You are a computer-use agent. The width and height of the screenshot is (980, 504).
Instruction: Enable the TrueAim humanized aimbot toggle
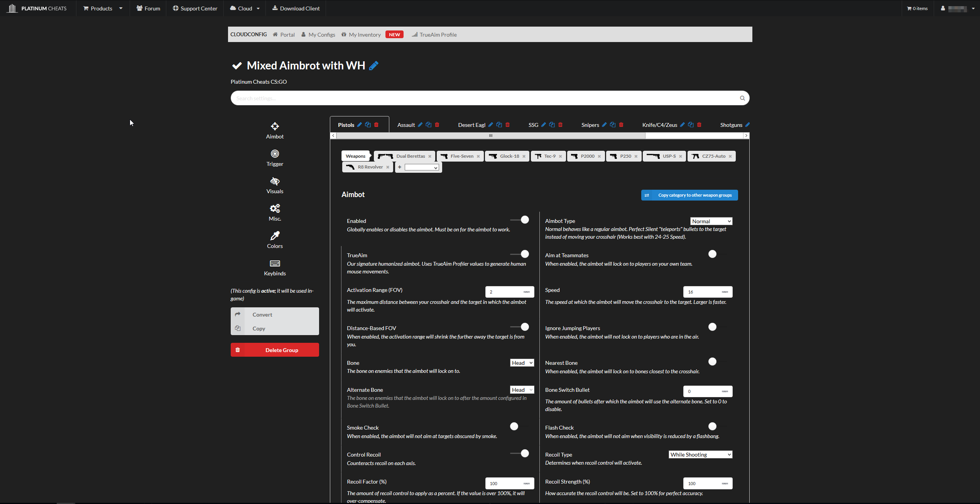pos(524,254)
